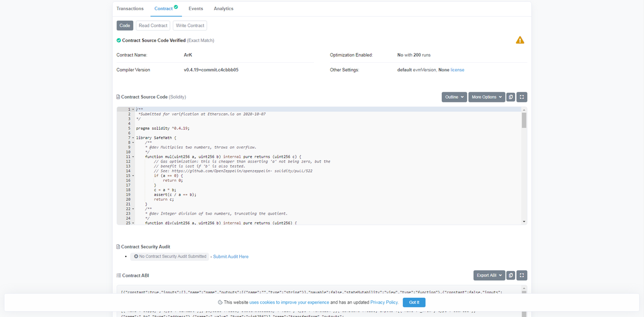Image resolution: width=644 pixels, height=317 pixels.
Task: Switch to the Events tab
Action: pyautogui.click(x=196, y=9)
